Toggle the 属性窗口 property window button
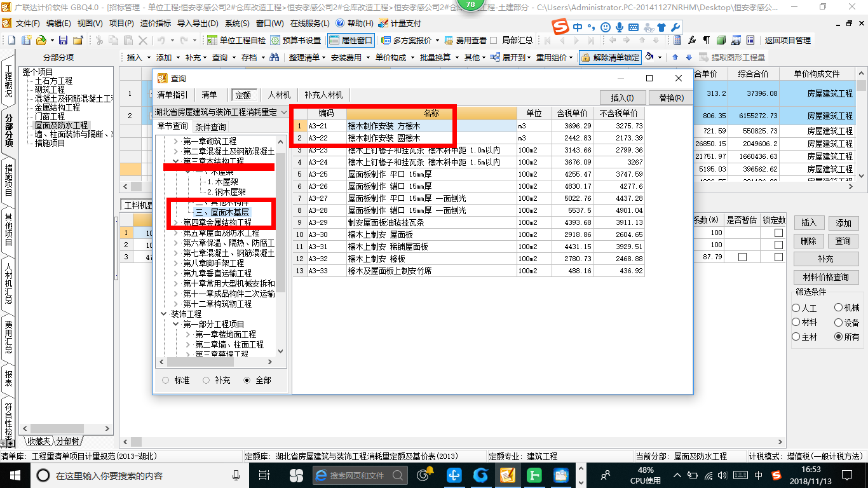 click(351, 40)
